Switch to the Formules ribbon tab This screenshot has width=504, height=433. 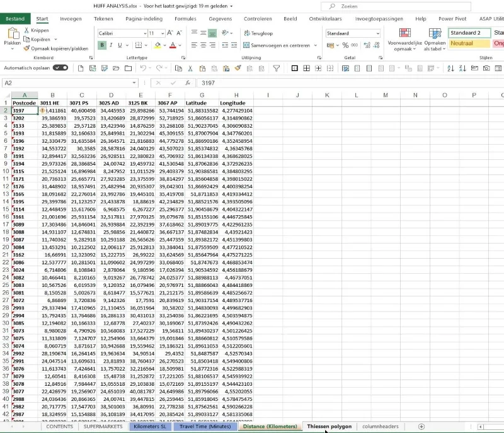pyautogui.click(x=185, y=19)
